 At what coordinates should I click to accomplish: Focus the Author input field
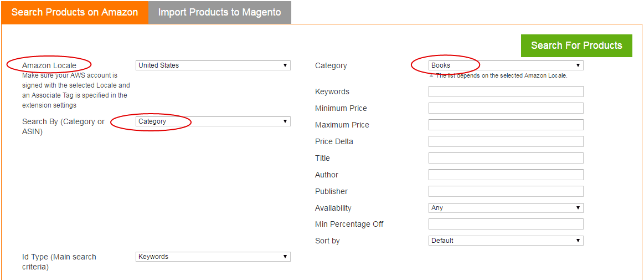[506, 174]
